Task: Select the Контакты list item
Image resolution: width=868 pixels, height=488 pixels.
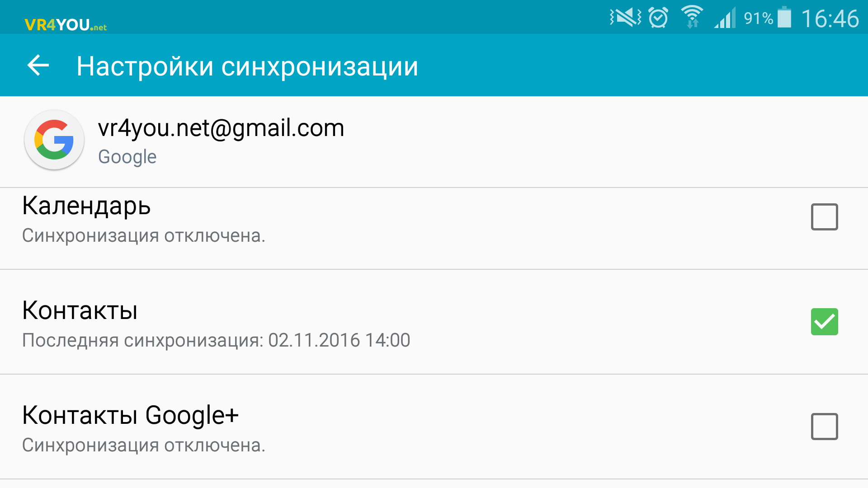Action: click(x=434, y=322)
